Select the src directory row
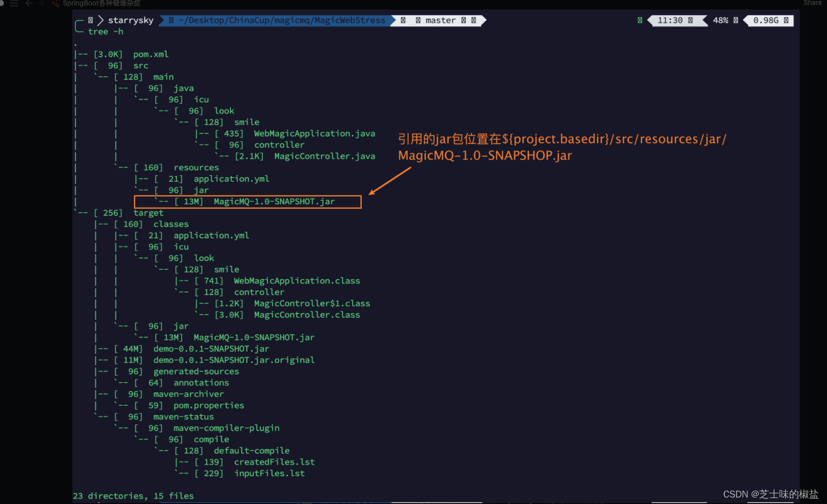The image size is (827, 504). tap(111, 66)
